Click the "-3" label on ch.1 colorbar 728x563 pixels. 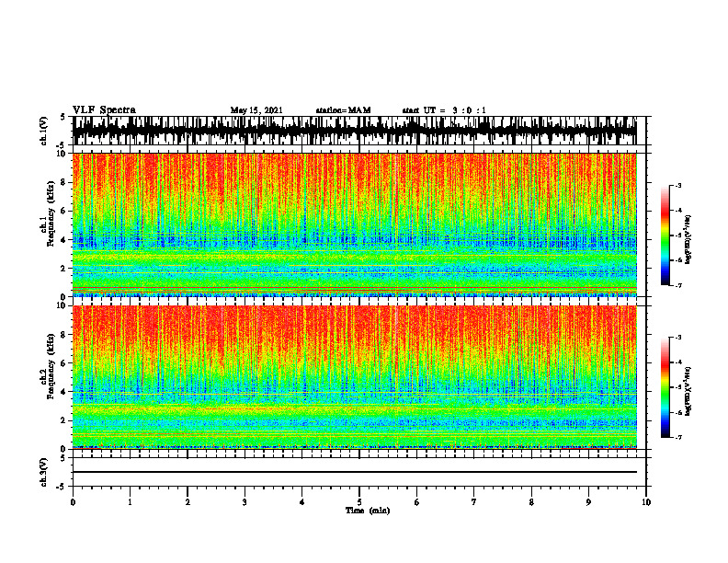pos(678,185)
